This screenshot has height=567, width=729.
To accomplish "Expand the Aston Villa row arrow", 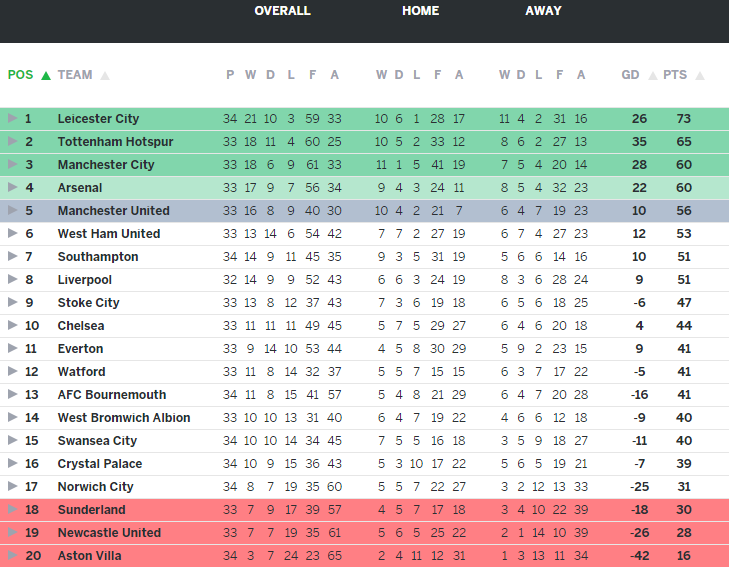I will [12, 556].
